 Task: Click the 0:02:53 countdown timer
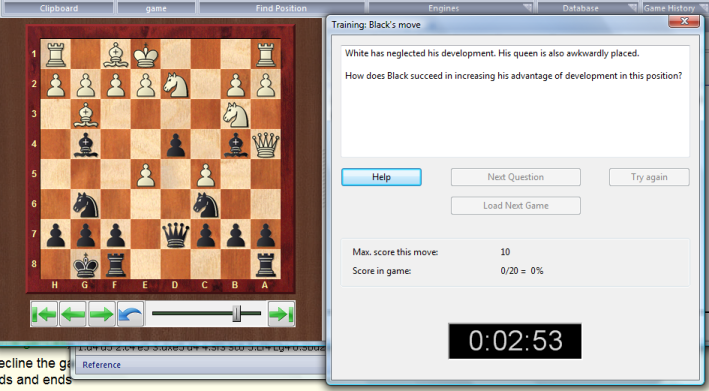(x=515, y=341)
